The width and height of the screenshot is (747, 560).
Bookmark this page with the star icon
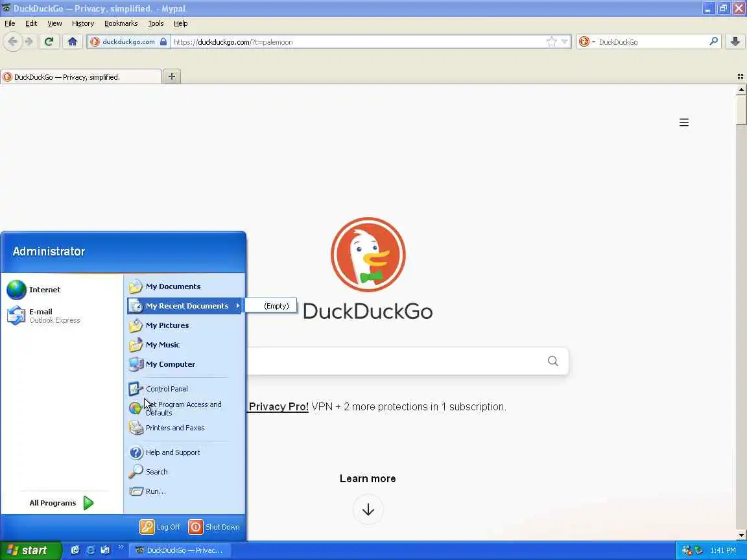(552, 42)
